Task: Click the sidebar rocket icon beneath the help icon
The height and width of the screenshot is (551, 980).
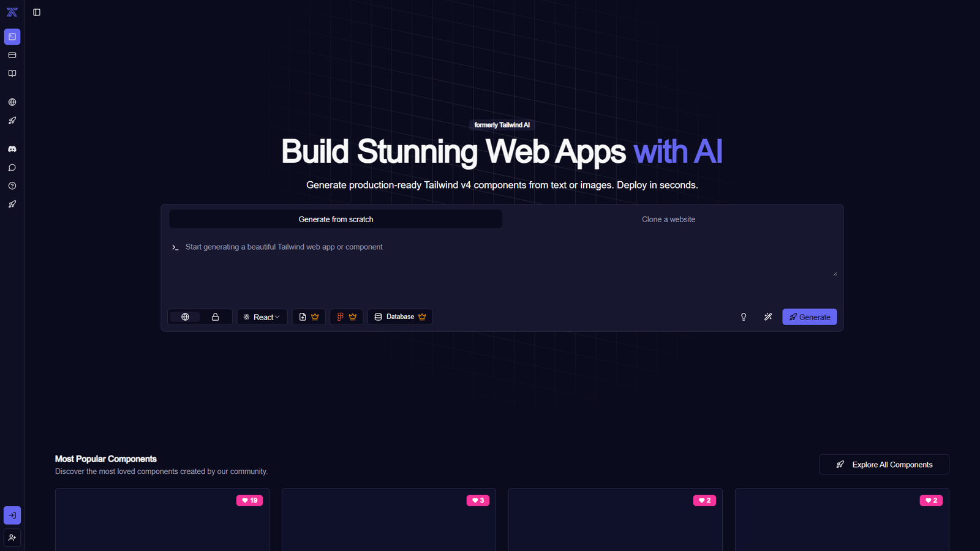Action: (12, 204)
